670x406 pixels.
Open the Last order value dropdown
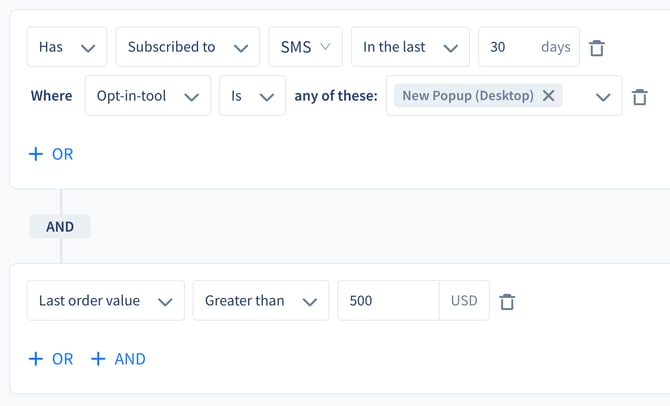pos(106,300)
